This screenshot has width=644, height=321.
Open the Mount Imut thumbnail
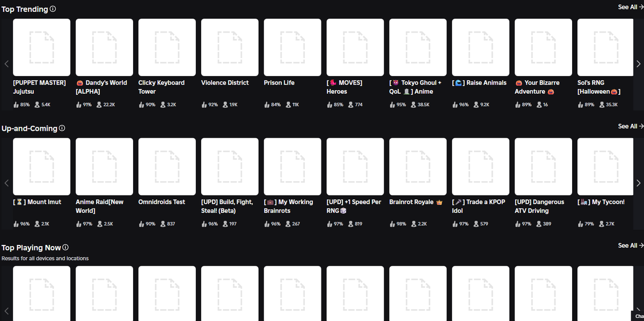tap(41, 167)
